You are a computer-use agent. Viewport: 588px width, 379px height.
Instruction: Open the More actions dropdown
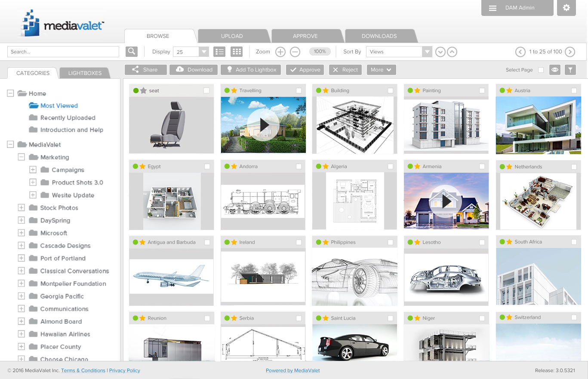(x=381, y=70)
